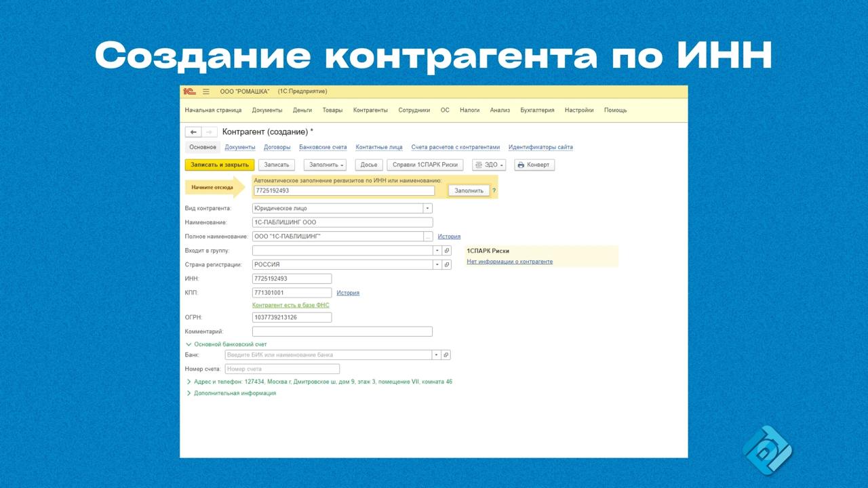Screen dimensions: 868x488
Task: Click the ОГРН input field
Action: tap(292, 317)
